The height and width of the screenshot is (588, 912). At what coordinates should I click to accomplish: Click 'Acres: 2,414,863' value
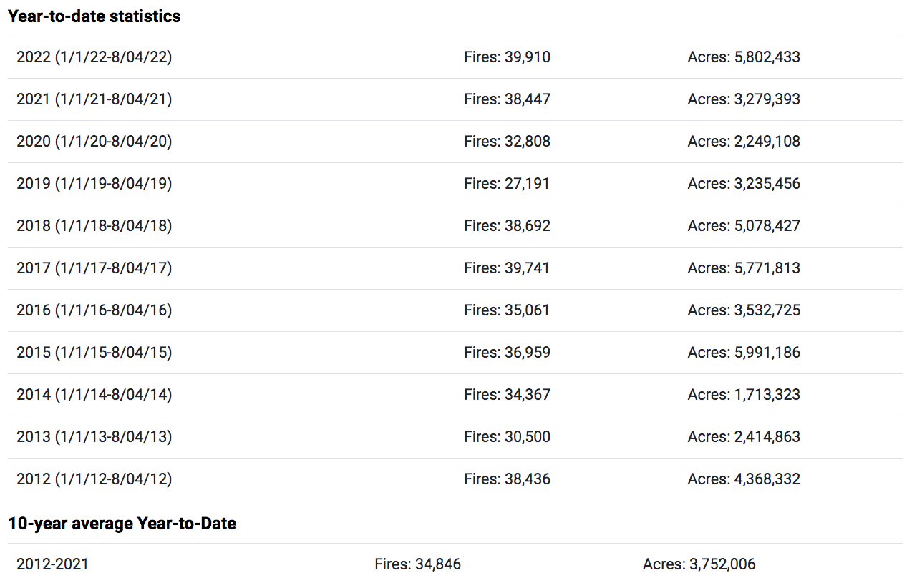[x=744, y=437]
